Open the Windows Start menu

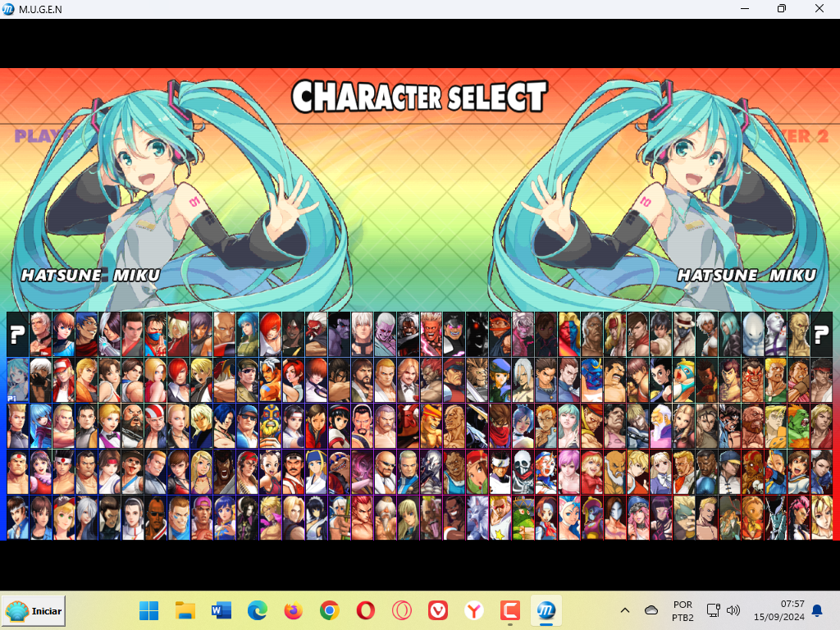click(x=149, y=610)
